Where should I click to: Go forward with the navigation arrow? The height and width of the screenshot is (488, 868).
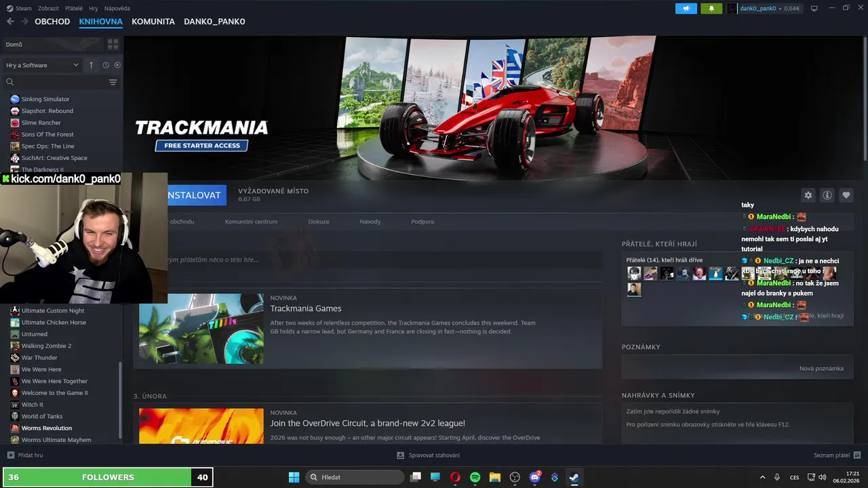click(25, 22)
